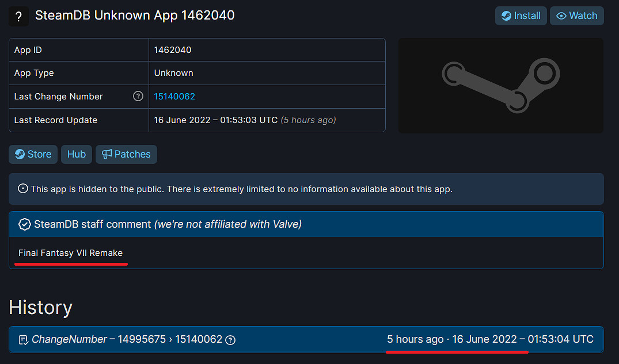Click the help icon beside Last Change Number
Image resolution: width=619 pixels, height=364 pixels.
tap(138, 96)
